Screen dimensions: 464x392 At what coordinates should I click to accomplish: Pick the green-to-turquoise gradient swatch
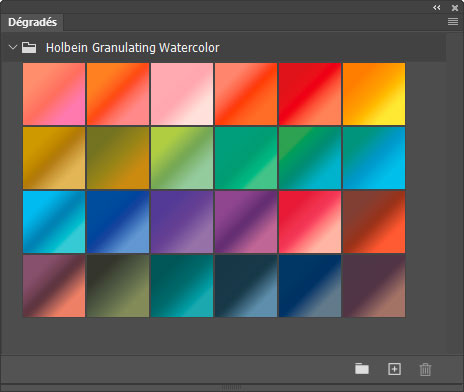coord(310,158)
